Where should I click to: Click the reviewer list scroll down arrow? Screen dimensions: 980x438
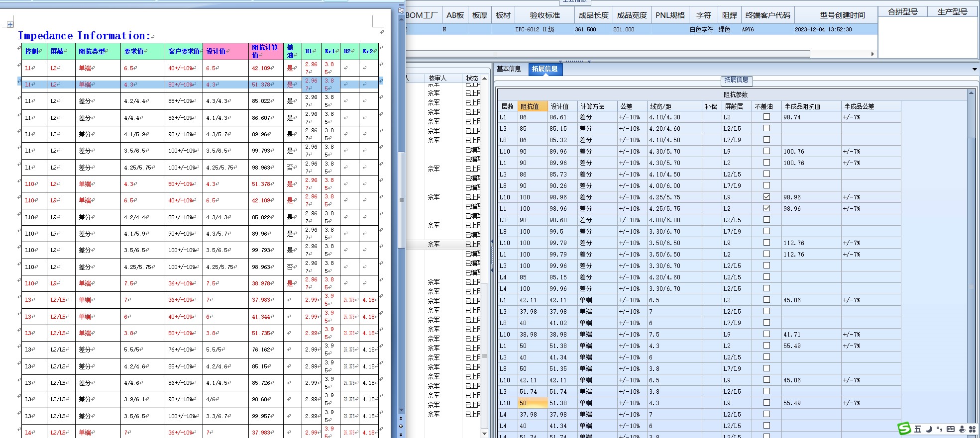coord(484,434)
